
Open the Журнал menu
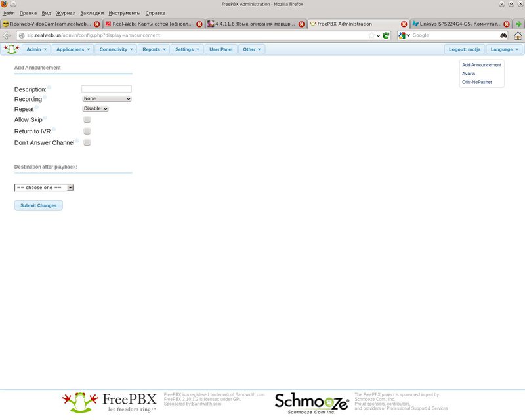[66, 13]
